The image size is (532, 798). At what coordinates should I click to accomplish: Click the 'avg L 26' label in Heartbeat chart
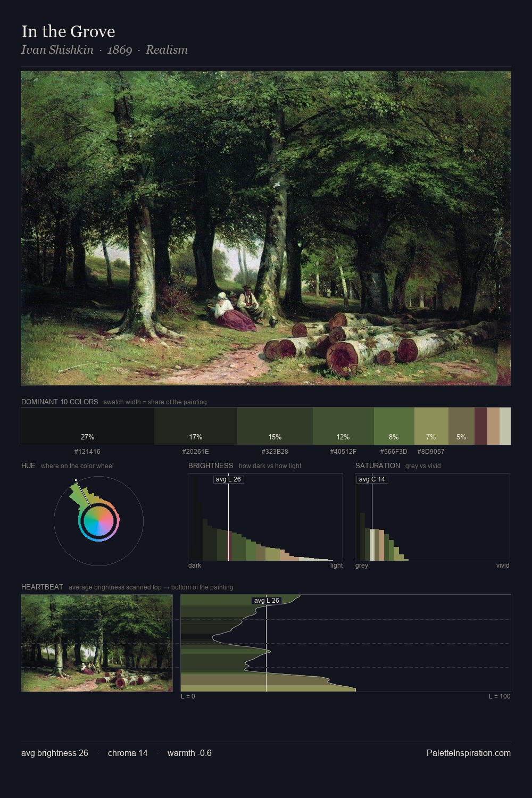[267, 601]
